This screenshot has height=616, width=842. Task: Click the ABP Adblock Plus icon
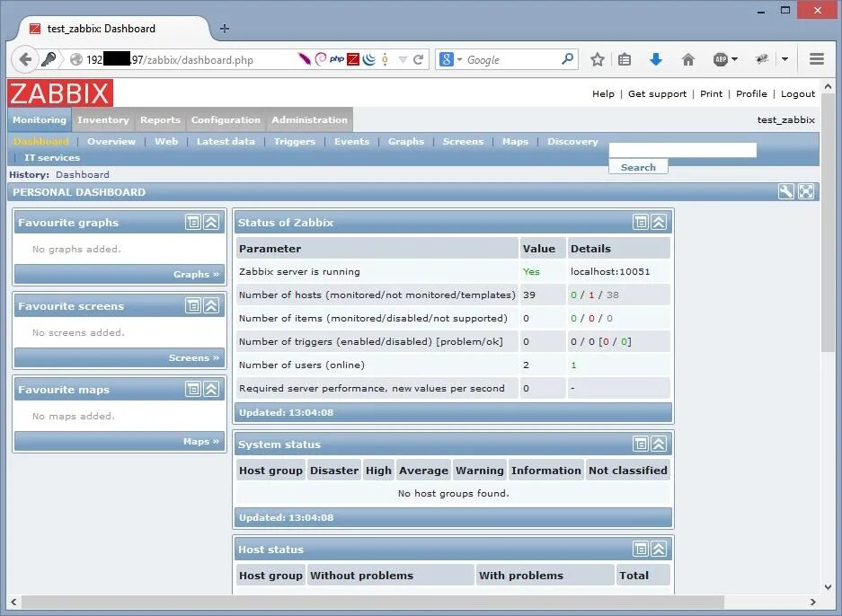point(721,59)
